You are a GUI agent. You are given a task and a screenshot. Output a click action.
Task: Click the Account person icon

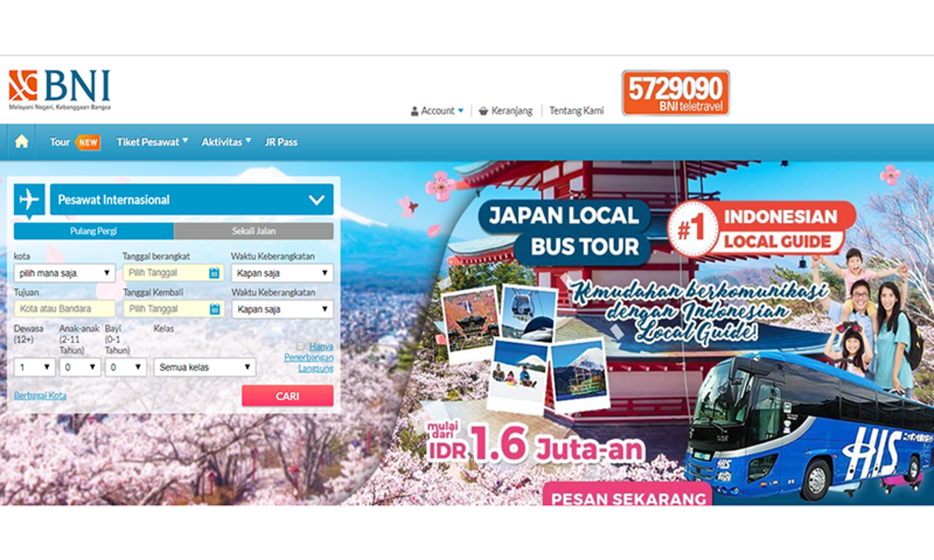coord(415,111)
